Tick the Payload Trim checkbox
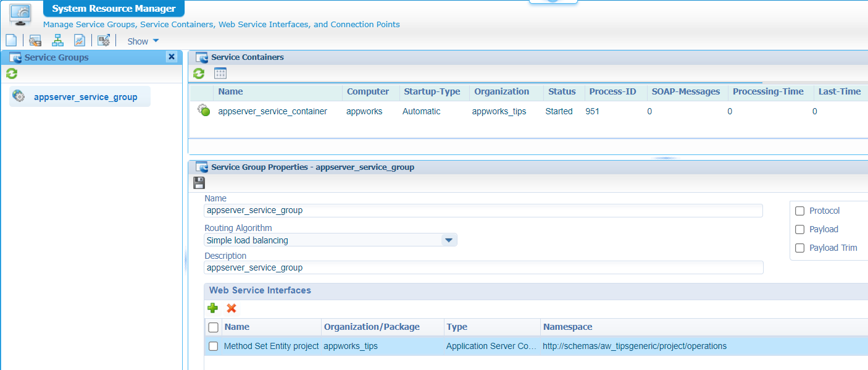This screenshot has height=370, width=868. [x=799, y=248]
